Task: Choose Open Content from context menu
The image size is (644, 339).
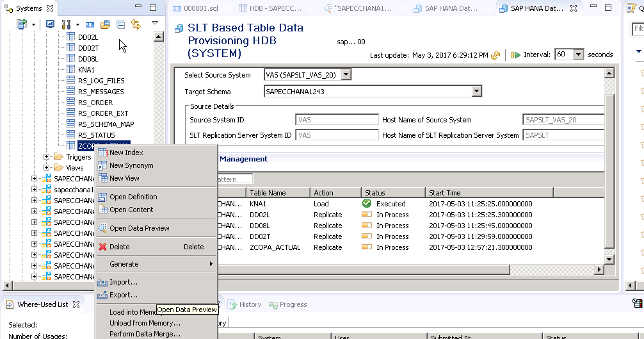Action: [156, 209]
